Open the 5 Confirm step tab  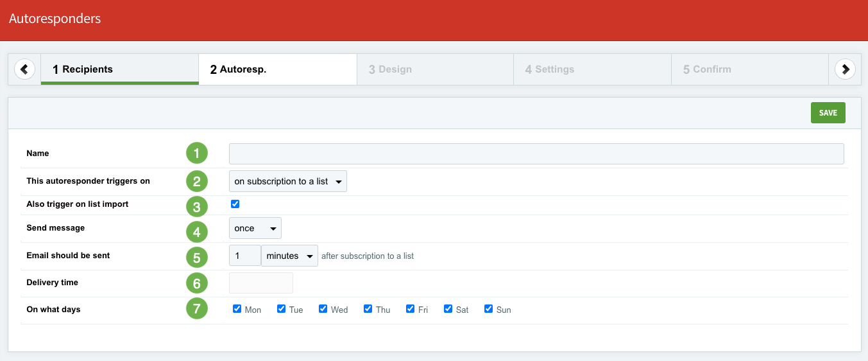[x=750, y=69]
